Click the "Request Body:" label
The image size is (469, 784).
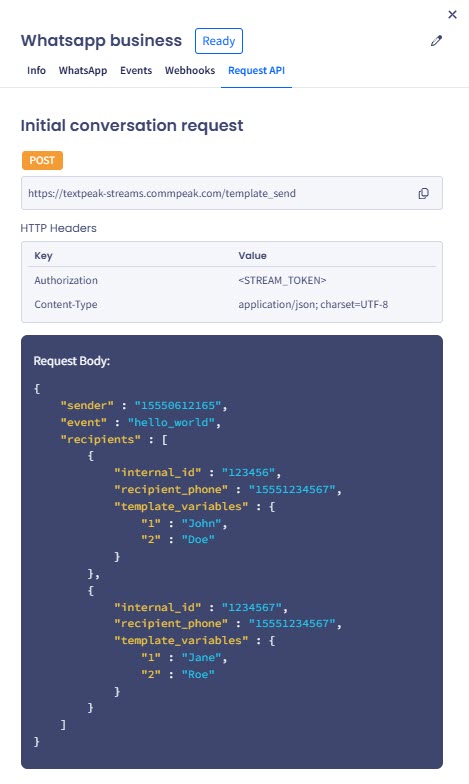pyautogui.click(x=72, y=361)
